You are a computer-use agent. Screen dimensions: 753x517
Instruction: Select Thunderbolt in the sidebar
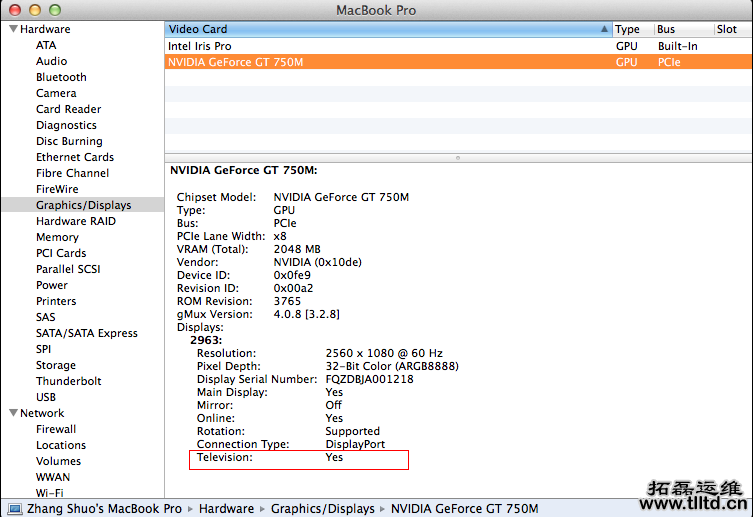68,381
